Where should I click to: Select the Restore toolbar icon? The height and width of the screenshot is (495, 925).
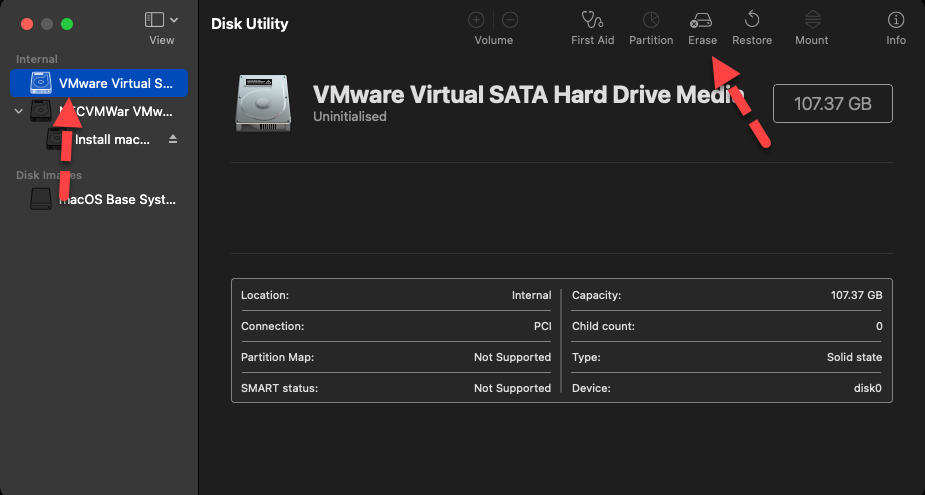click(751, 20)
